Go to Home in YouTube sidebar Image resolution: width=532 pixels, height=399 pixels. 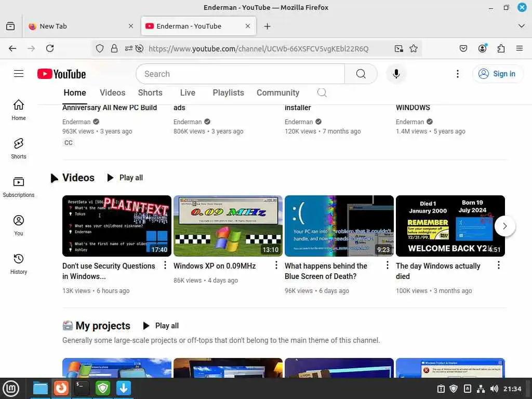coord(19,110)
